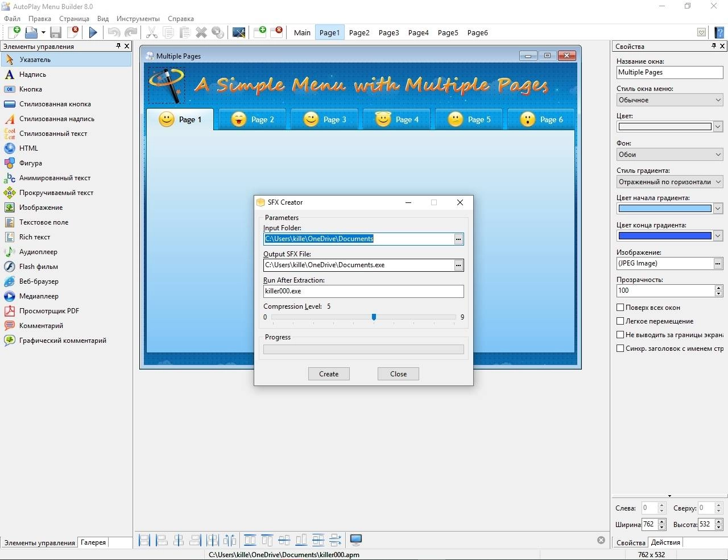This screenshot has height=560, width=728.
Task: Browse for Input Folder with ellipsis button
Action: point(458,239)
